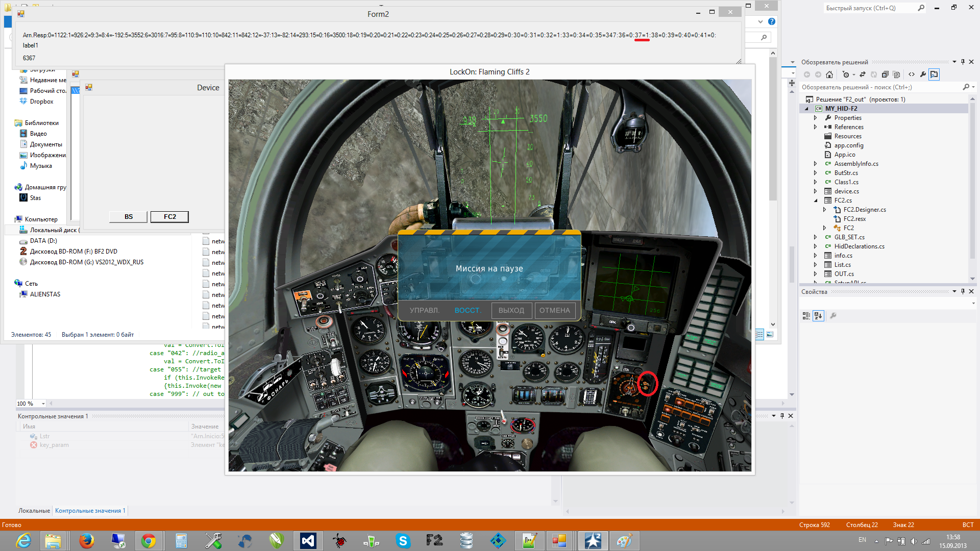
Task: Click the blue help question mark icon
Action: [772, 21]
